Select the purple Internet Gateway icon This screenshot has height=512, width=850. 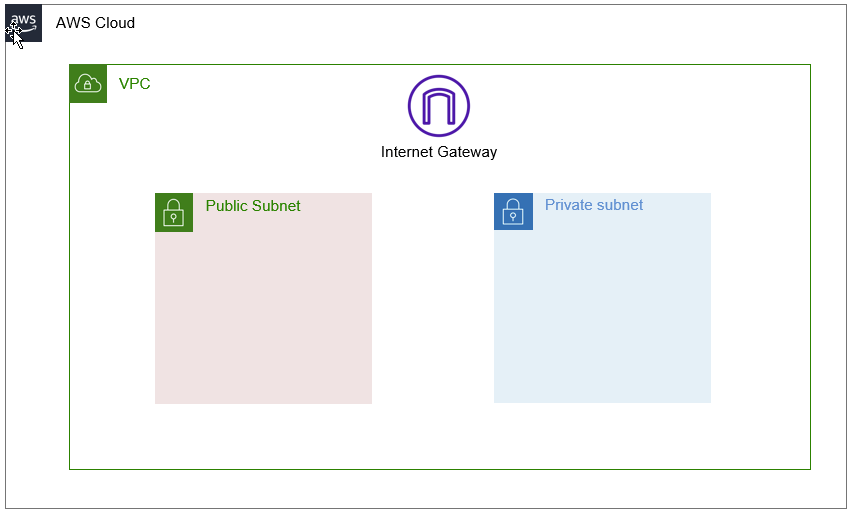click(439, 106)
